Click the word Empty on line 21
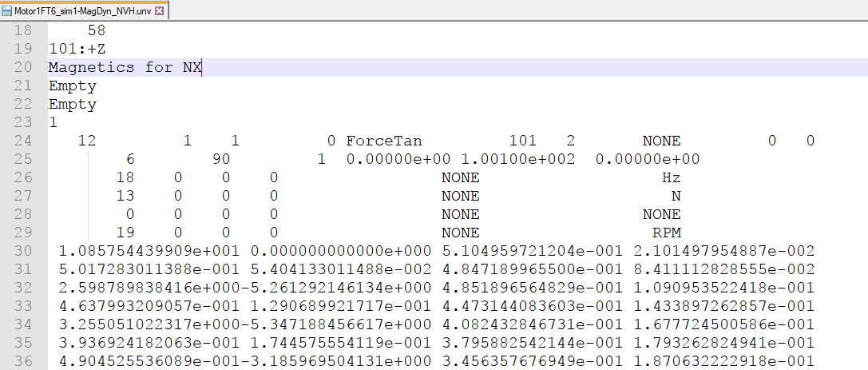Image resolution: width=868 pixels, height=370 pixels. (x=73, y=86)
